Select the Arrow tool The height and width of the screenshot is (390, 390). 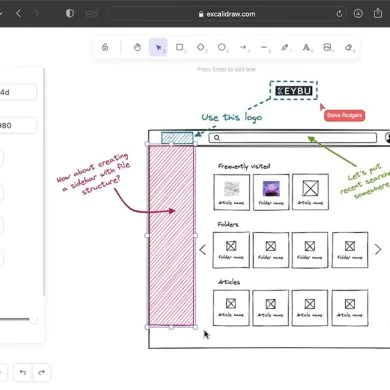[243, 47]
